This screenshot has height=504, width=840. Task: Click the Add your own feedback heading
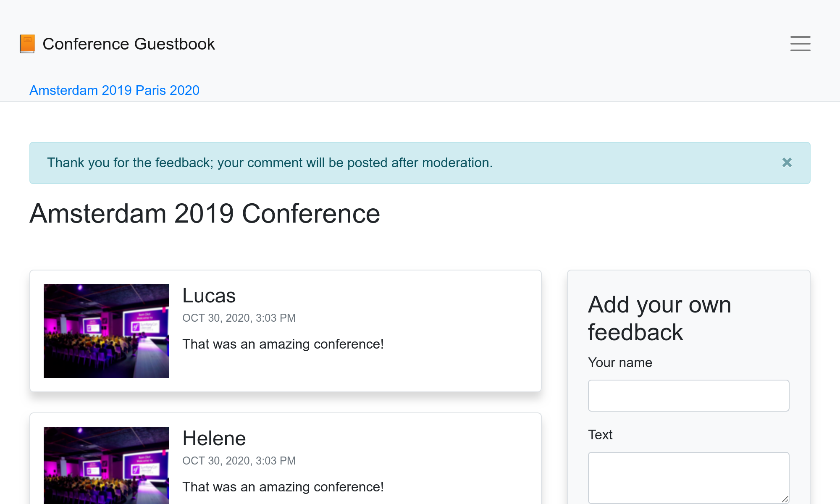click(659, 318)
